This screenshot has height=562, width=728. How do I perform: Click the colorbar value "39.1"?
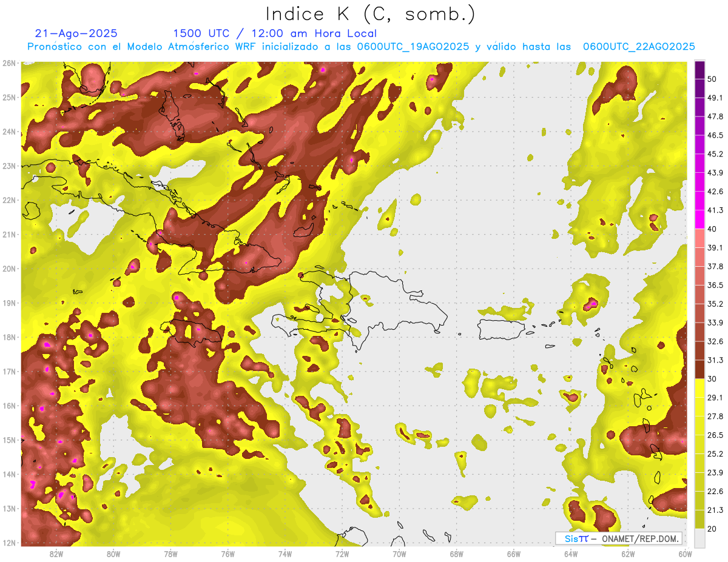tap(715, 247)
